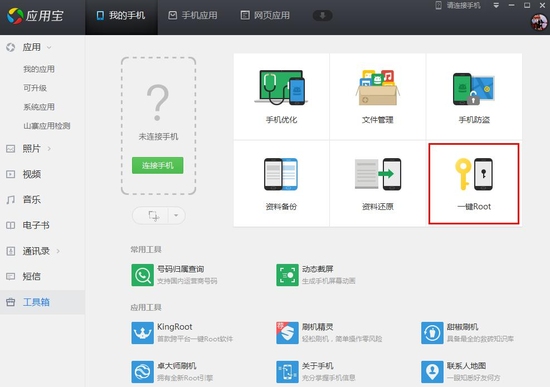Open the KingRoot application tool

tap(182, 333)
